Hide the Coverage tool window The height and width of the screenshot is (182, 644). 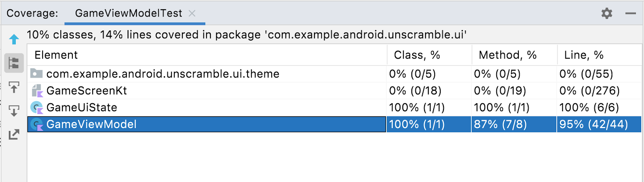[630, 13]
